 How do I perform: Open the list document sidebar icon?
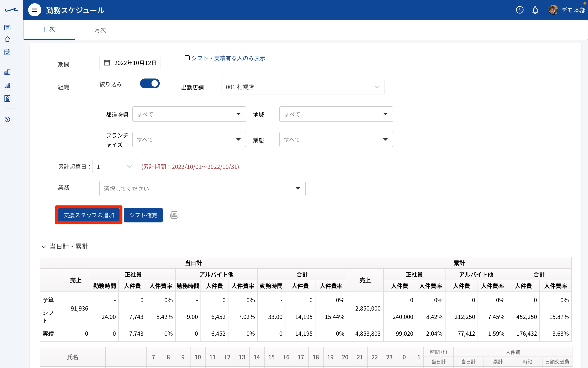pos(8,28)
